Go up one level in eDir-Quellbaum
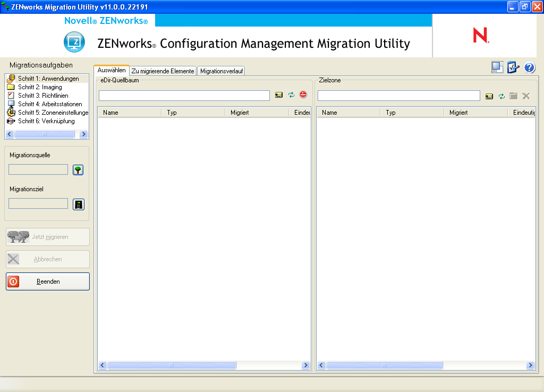 [x=279, y=96]
